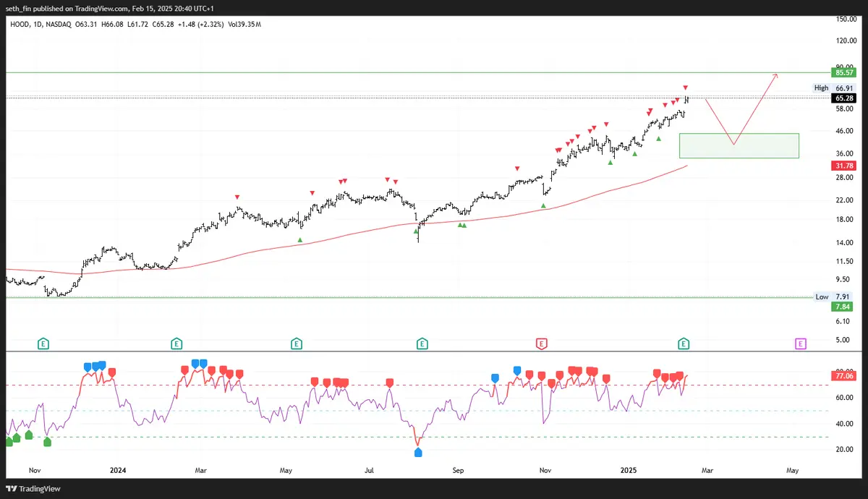Click the 150.00 price axis label
The image size is (868, 499).
click(846, 20)
